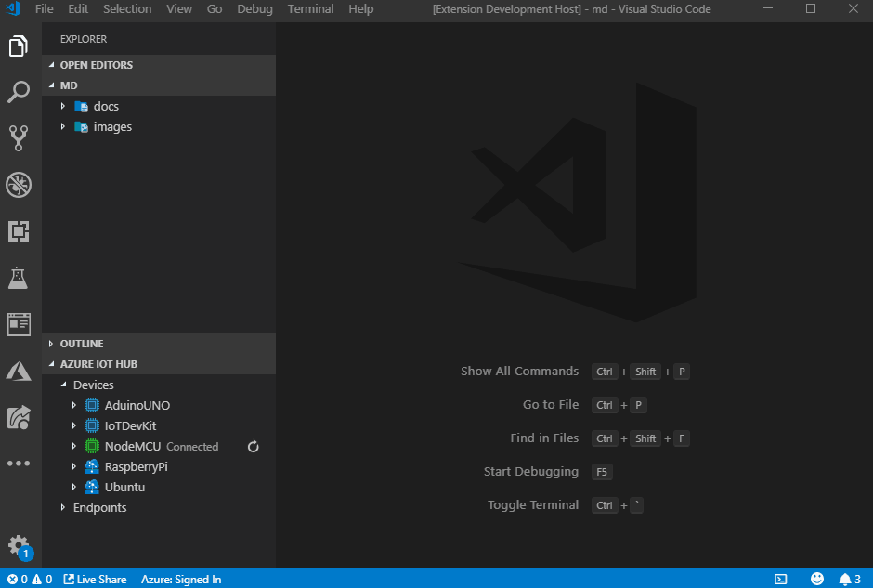Click the Endpoints label
This screenshot has width=873, height=588.
coord(99,508)
